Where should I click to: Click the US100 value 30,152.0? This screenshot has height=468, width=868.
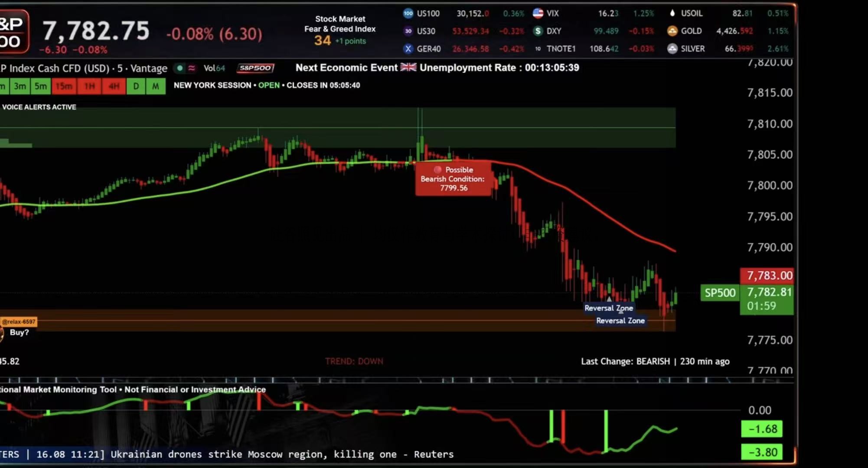pyautogui.click(x=473, y=13)
